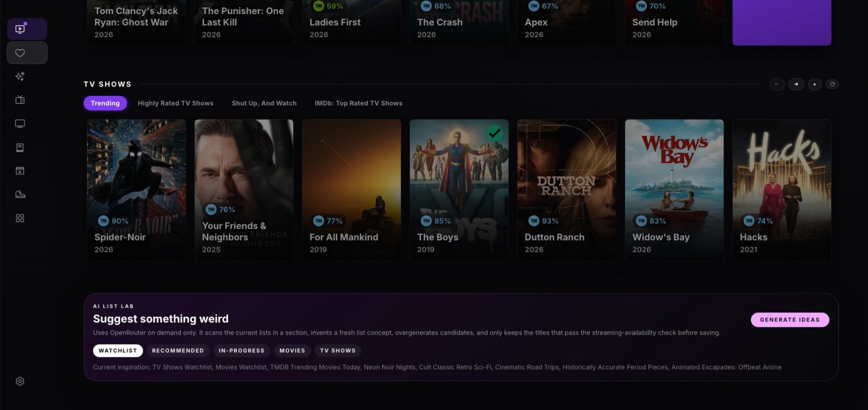
Task: Select the TV Shows chip in AI List Lab
Action: point(338,350)
